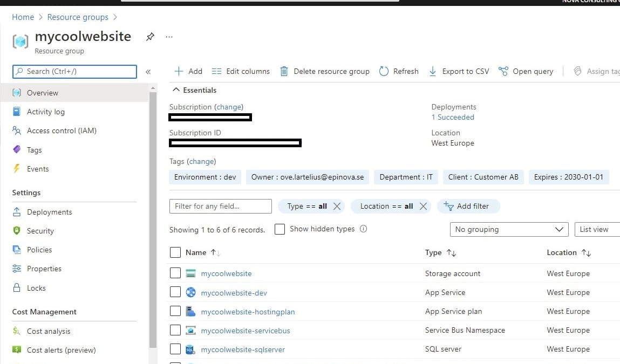Open the No grouping dropdown
Screen dimensions: 620x364
point(508,229)
